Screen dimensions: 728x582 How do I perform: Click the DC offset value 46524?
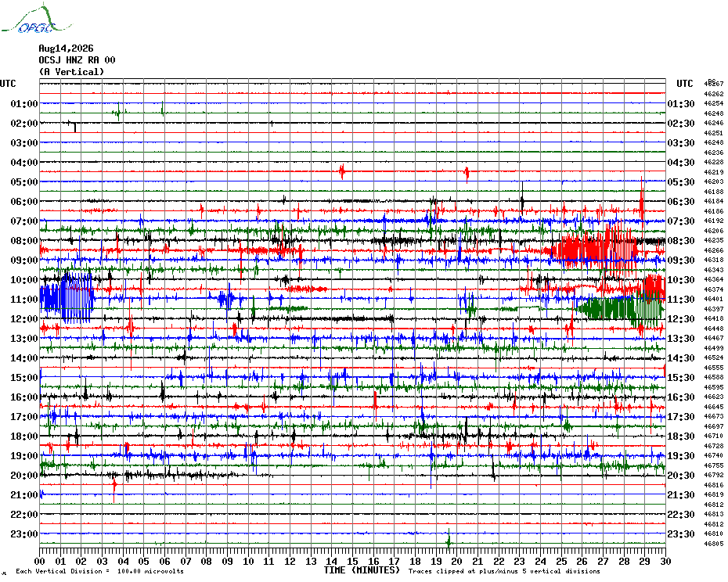tap(714, 357)
